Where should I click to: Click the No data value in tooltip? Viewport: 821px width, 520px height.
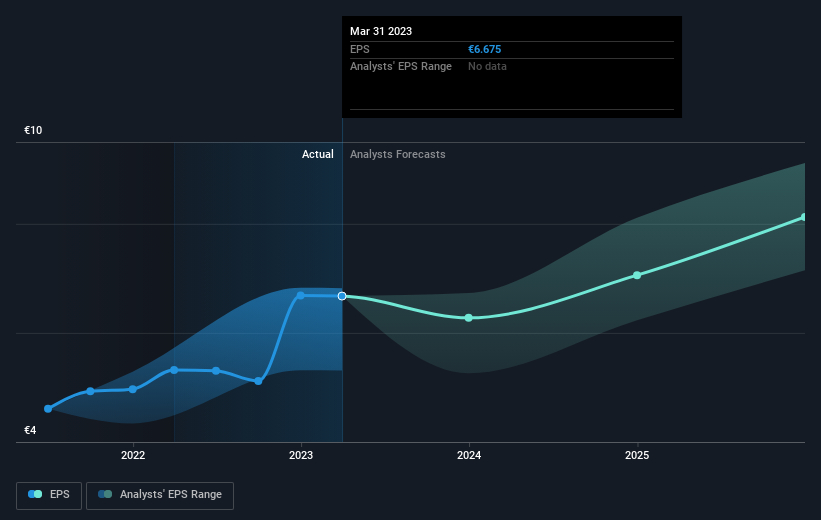[x=487, y=67]
